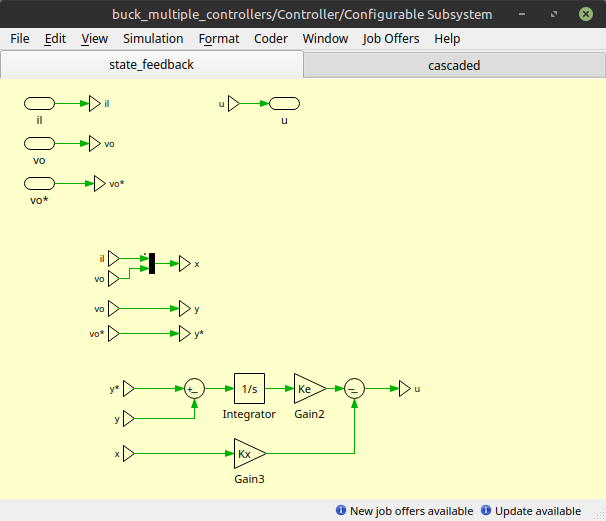Select the vo input port block
This screenshot has width=606, height=521.
point(39,143)
